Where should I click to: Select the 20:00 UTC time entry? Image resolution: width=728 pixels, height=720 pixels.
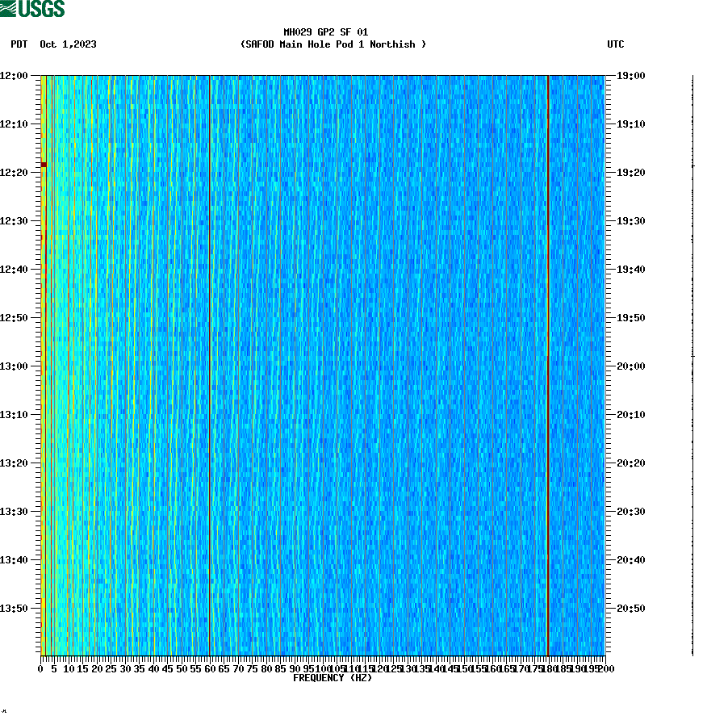coord(630,366)
